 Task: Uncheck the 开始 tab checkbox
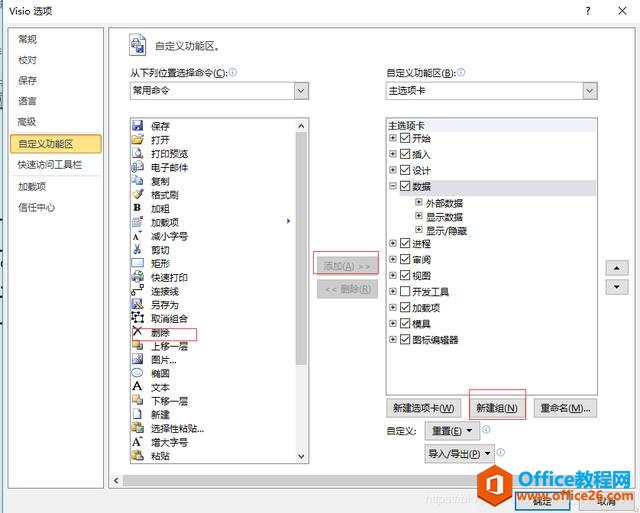(405, 138)
